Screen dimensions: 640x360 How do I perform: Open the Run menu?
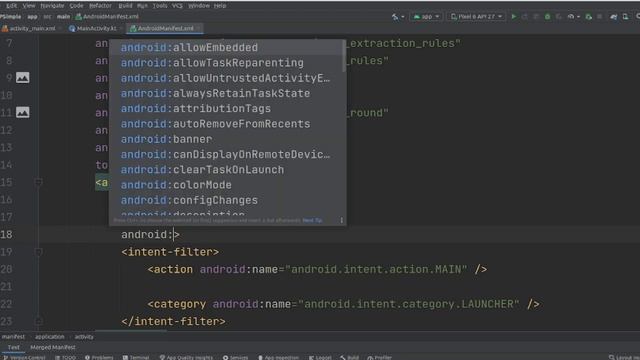pyautogui.click(x=142, y=6)
